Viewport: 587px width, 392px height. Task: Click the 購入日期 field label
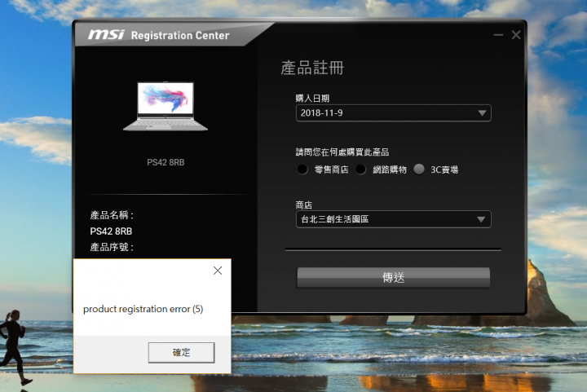point(312,99)
